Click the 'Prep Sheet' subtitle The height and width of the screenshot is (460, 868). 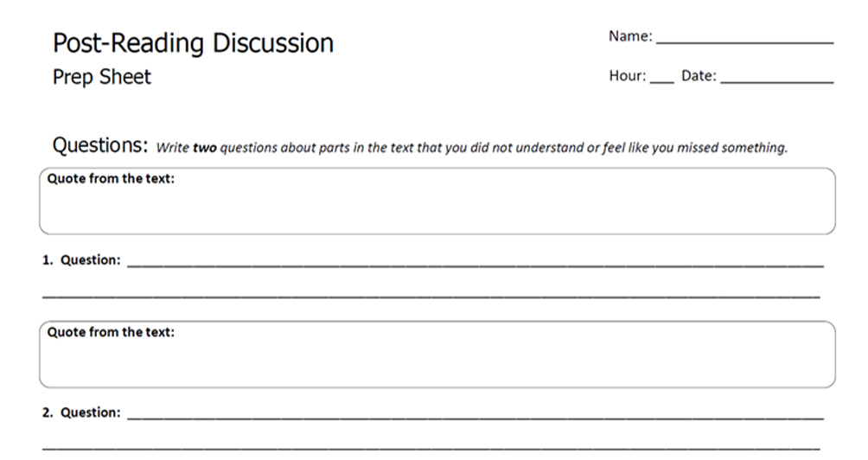coord(102,77)
